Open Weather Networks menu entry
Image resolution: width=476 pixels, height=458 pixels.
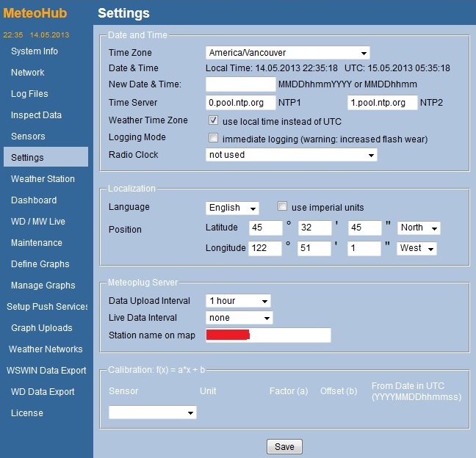[x=46, y=349]
